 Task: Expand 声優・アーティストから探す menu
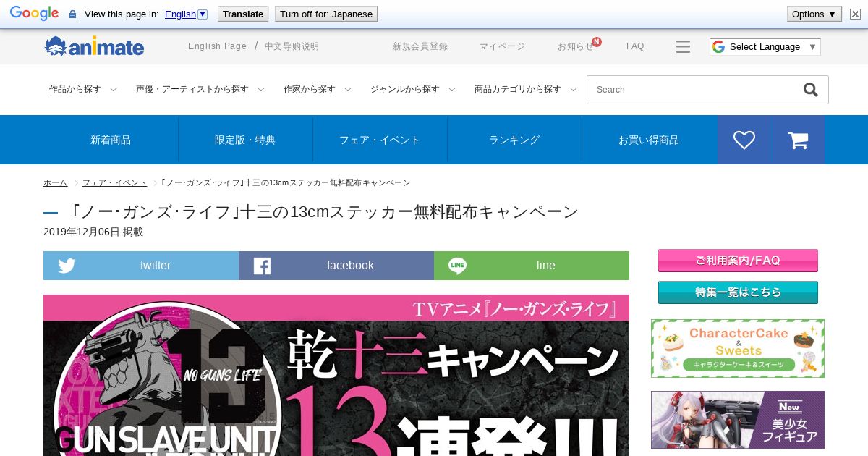point(200,90)
